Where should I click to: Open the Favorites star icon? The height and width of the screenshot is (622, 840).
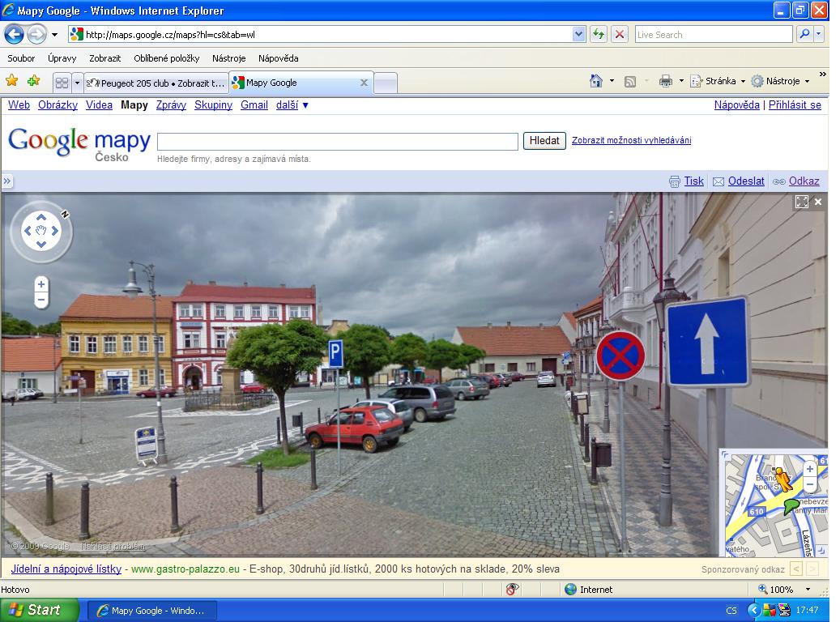(x=12, y=81)
